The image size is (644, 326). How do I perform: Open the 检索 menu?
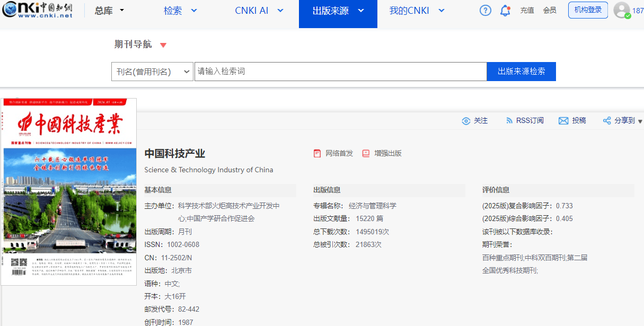pos(173,11)
